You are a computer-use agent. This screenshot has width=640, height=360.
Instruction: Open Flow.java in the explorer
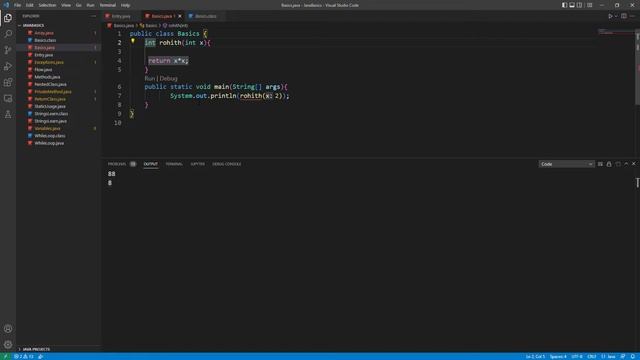pyautogui.click(x=43, y=69)
